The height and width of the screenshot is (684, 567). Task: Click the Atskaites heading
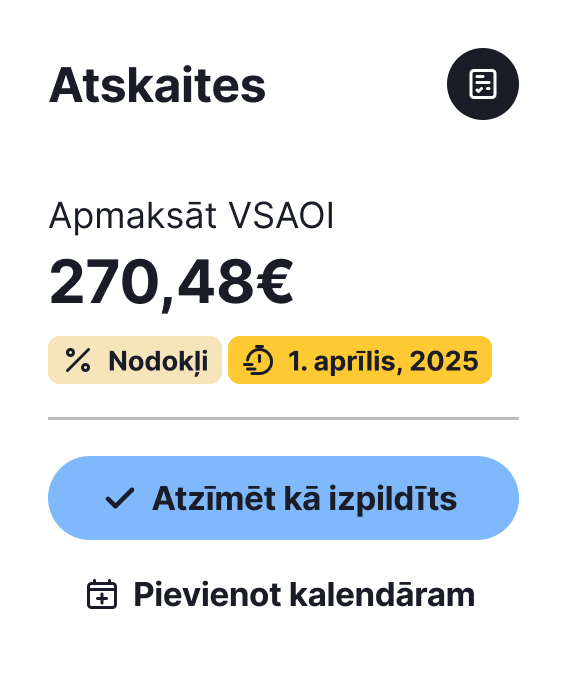[157, 85]
